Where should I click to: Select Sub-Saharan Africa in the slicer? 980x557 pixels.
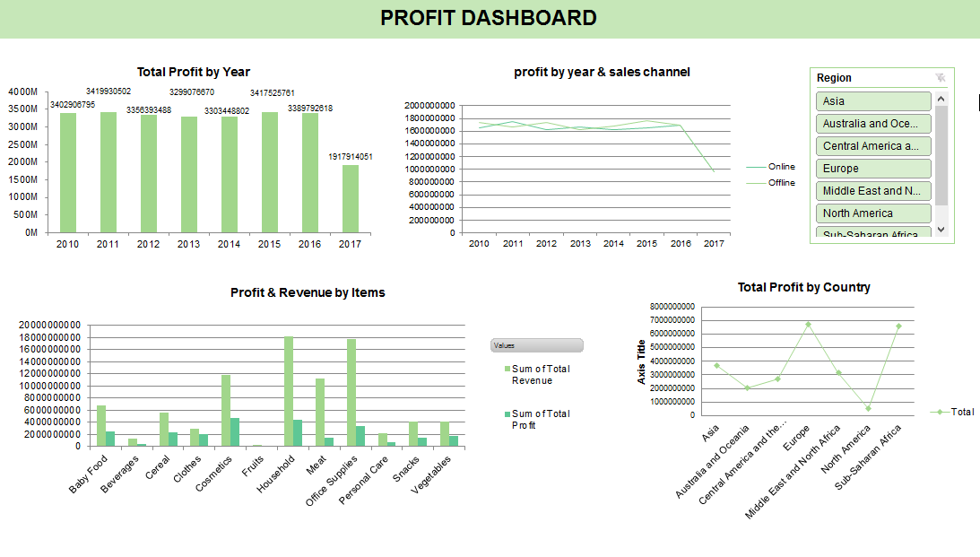[873, 232]
